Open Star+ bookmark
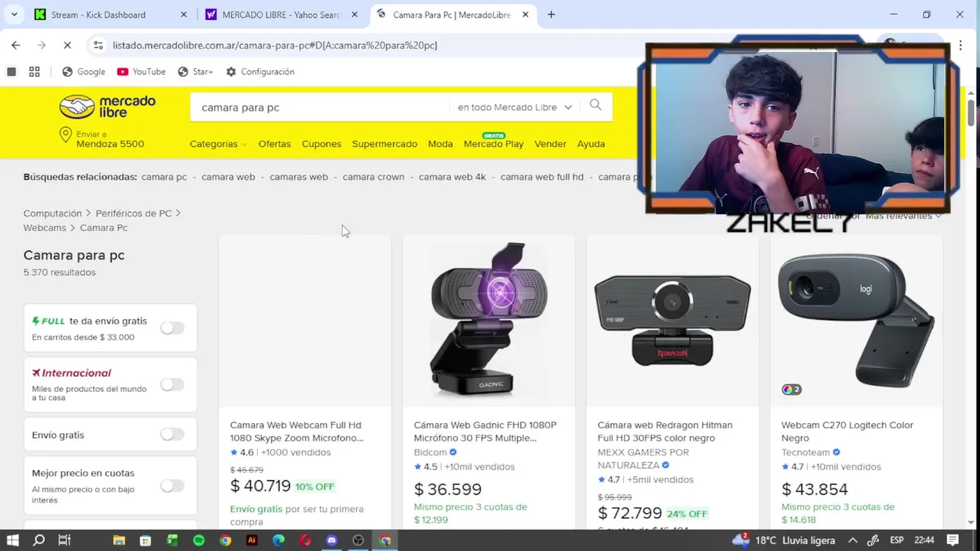 [x=195, y=72]
